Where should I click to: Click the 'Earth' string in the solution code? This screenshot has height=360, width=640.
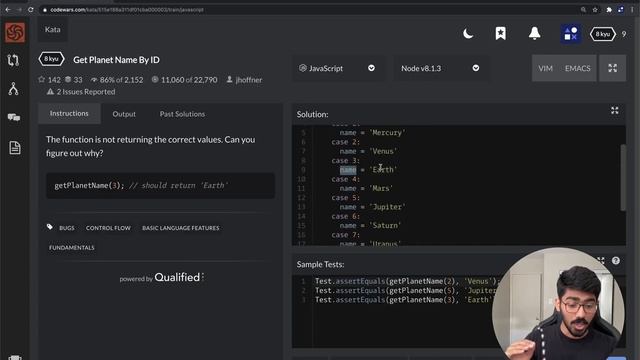pyautogui.click(x=383, y=170)
